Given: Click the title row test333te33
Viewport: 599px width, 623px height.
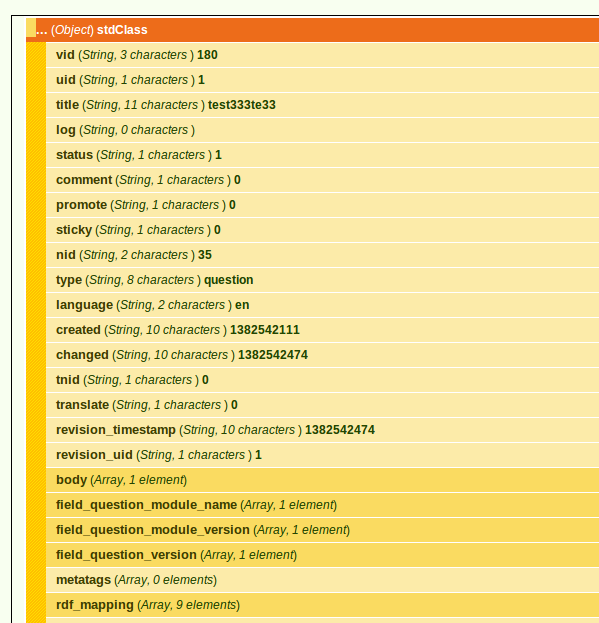Looking at the screenshot, I should (x=323, y=105).
